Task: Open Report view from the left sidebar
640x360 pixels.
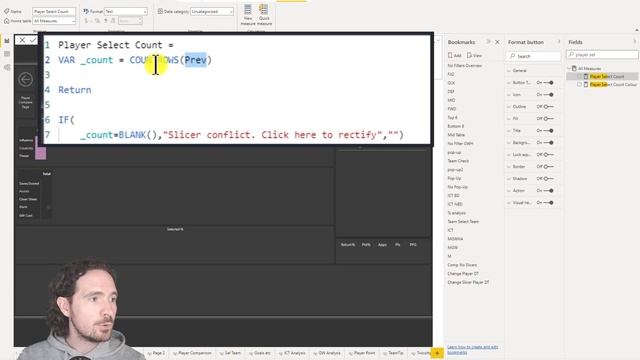Action: 7,41
